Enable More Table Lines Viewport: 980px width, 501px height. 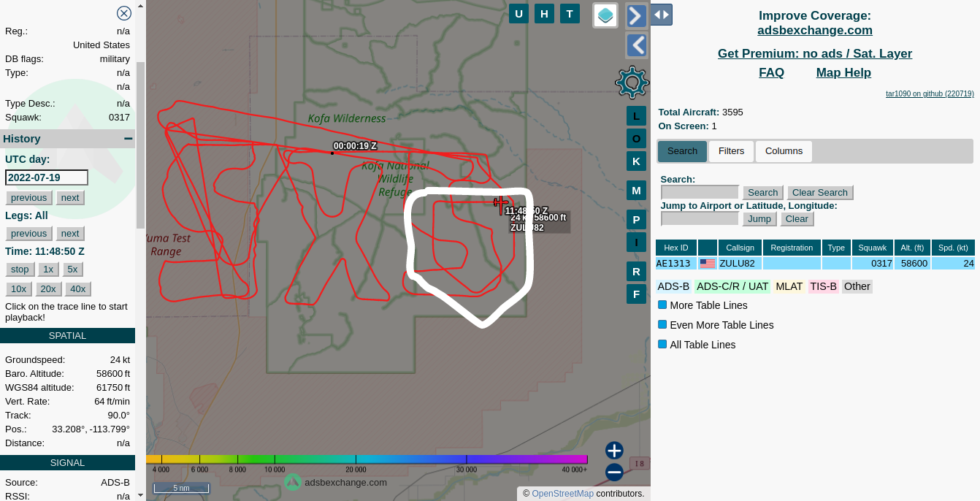point(662,305)
